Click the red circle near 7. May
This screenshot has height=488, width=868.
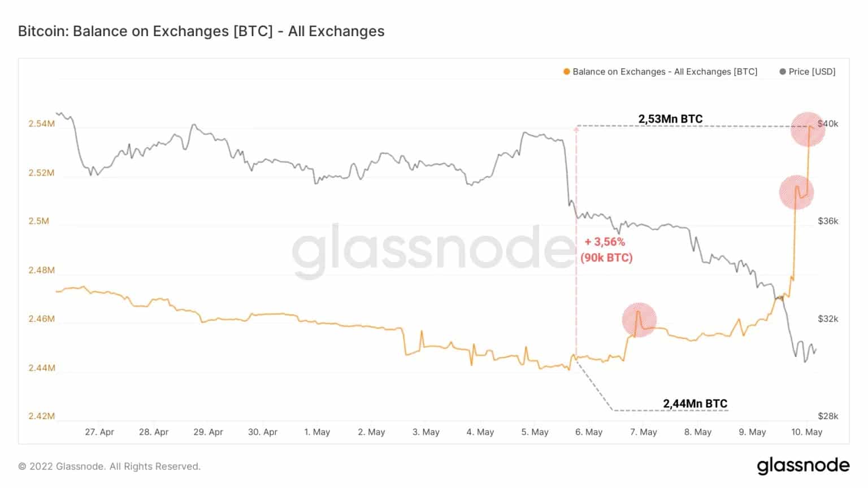(639, 320)
